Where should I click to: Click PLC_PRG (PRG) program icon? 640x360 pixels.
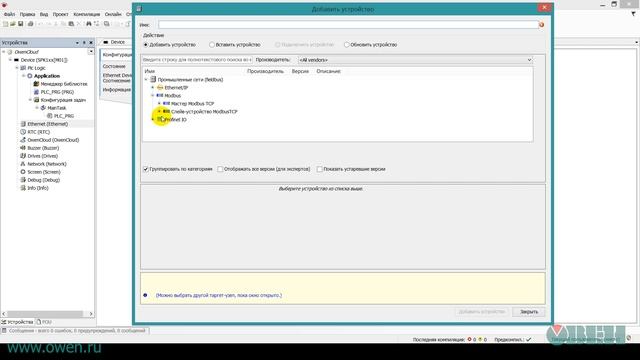(36, 92)
